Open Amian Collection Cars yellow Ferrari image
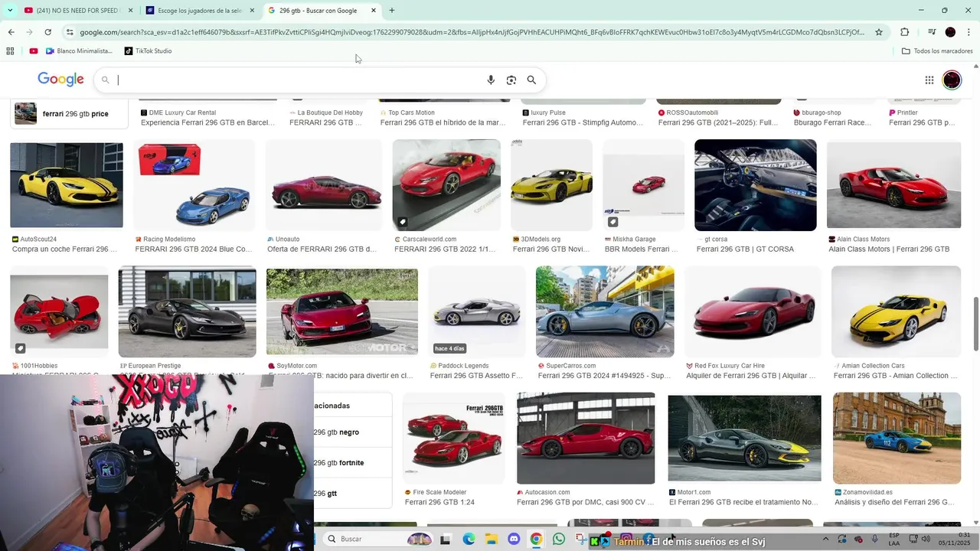This screenshot has width=980, height=551. pyautogui.click(x=896, y=311)
